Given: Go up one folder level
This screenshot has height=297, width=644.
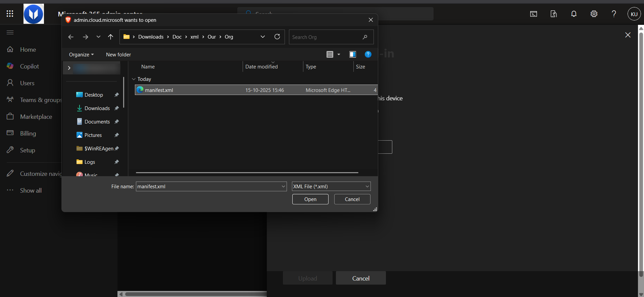Looking at the screenshot, I should [x=110, y=37].
